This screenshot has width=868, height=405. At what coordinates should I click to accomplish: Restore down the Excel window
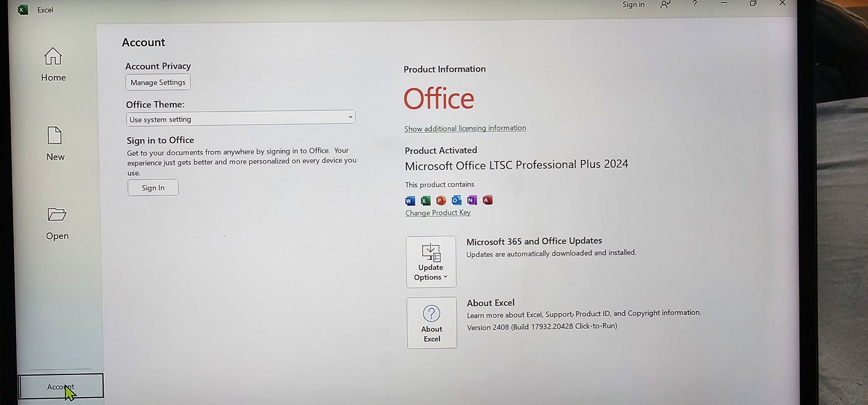(753, 3)
